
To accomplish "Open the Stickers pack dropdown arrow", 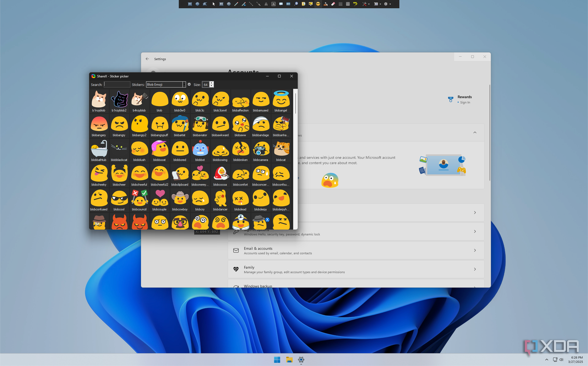I will [184, 85].
